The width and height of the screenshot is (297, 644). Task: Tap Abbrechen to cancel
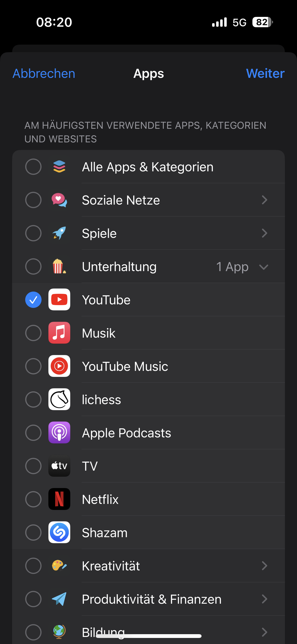44,74
